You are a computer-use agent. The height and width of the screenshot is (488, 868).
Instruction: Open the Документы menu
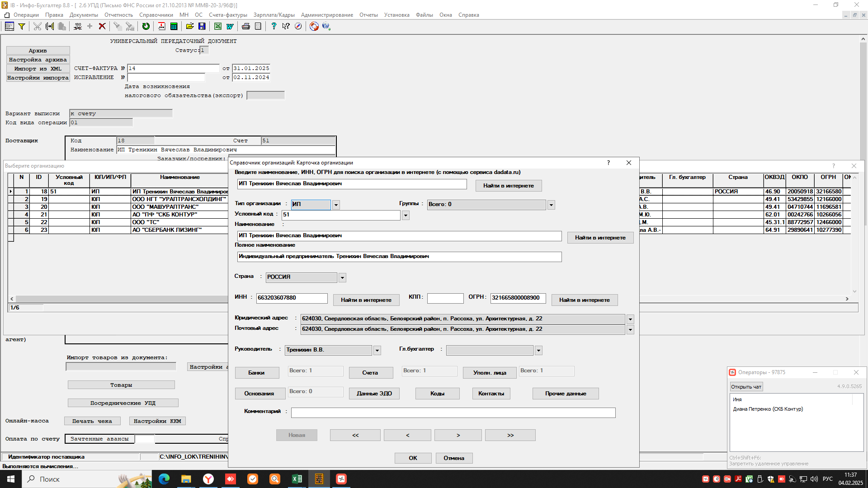tap(84, 15)
